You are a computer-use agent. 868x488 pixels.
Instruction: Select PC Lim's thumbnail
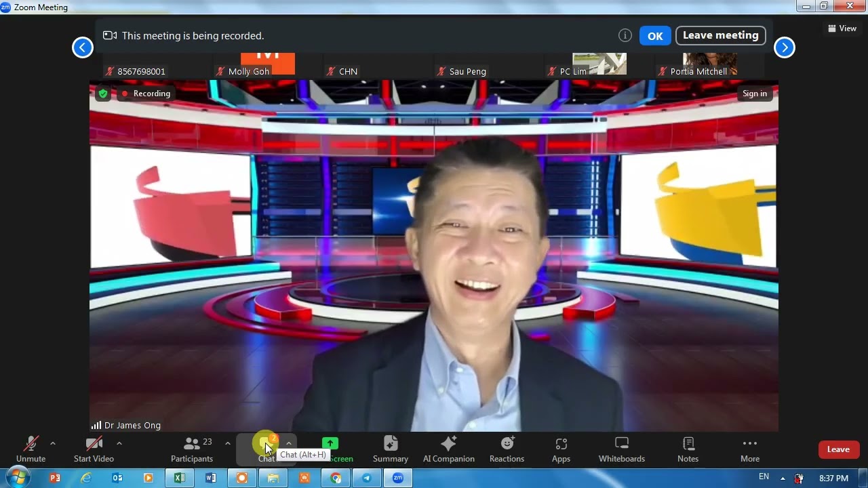tap(599, 65)
